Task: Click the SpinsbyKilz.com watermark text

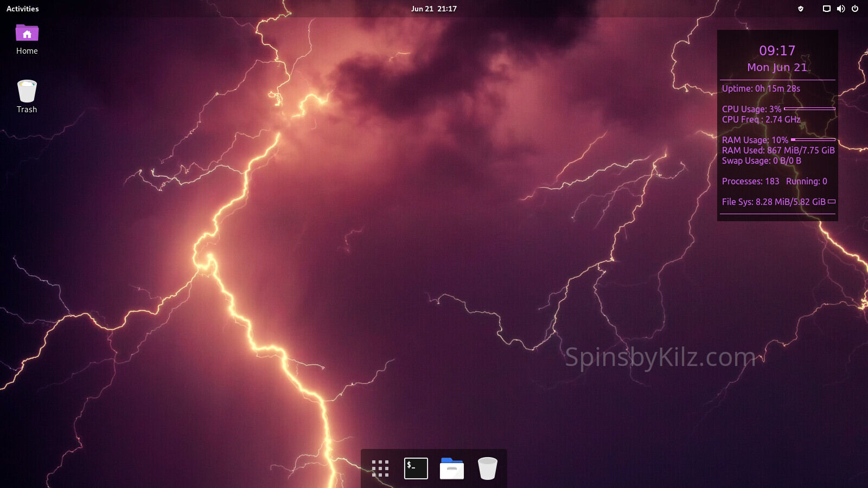Action: [x=660, y=357]
